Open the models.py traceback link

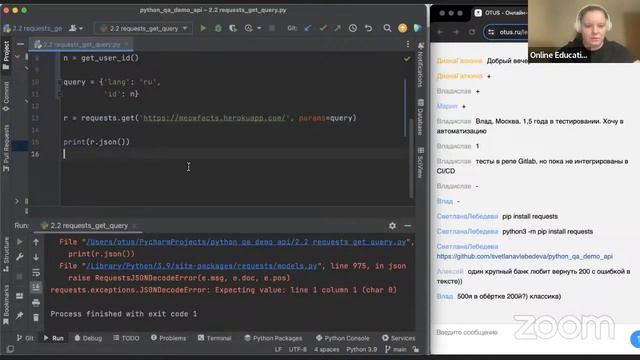pos(201,266)
